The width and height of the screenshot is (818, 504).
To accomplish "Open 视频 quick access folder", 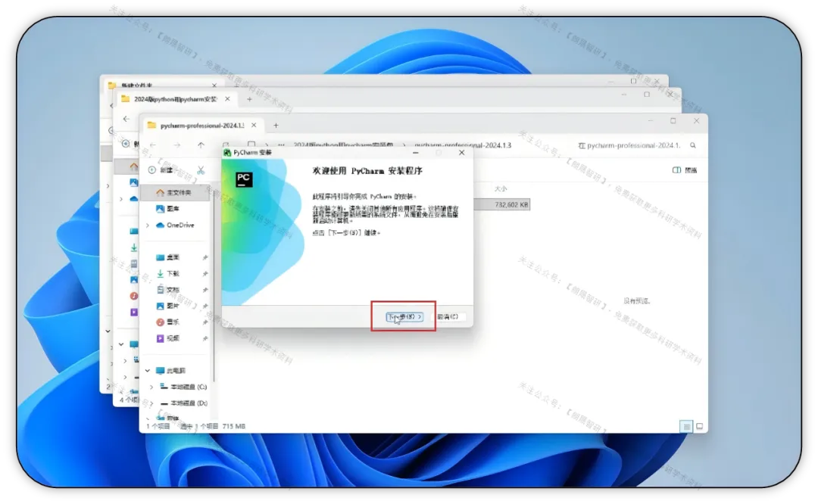I will click(x=168, y=338).
